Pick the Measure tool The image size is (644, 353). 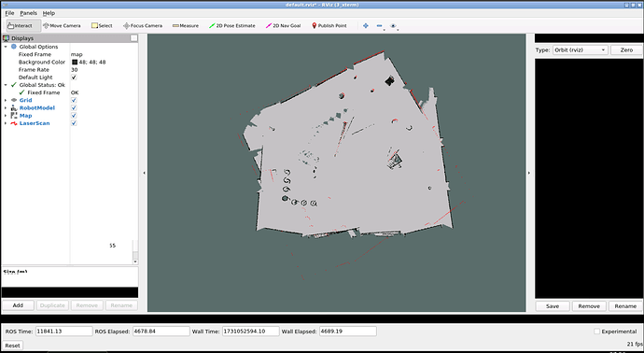tap(186, 25)
